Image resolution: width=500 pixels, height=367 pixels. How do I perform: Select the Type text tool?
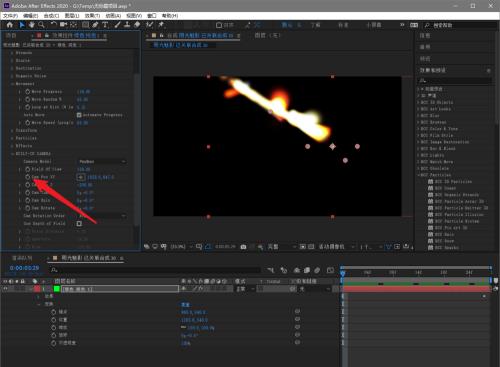click(105, 25)
